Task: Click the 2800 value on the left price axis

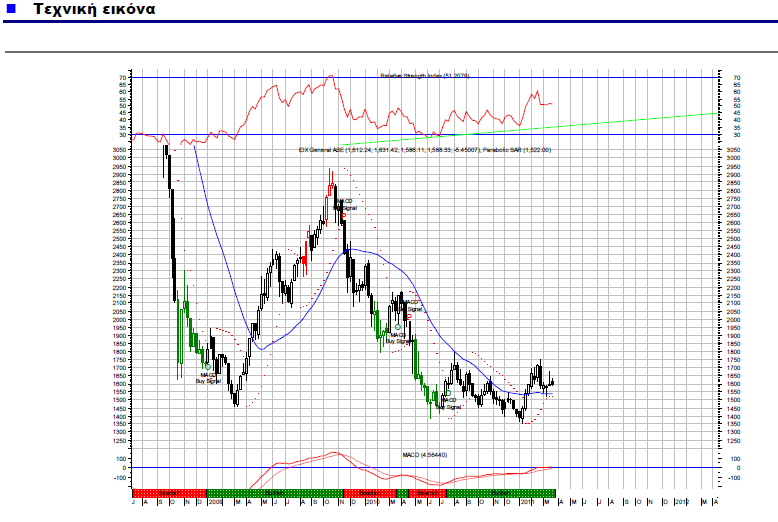Action: (120, 191)
